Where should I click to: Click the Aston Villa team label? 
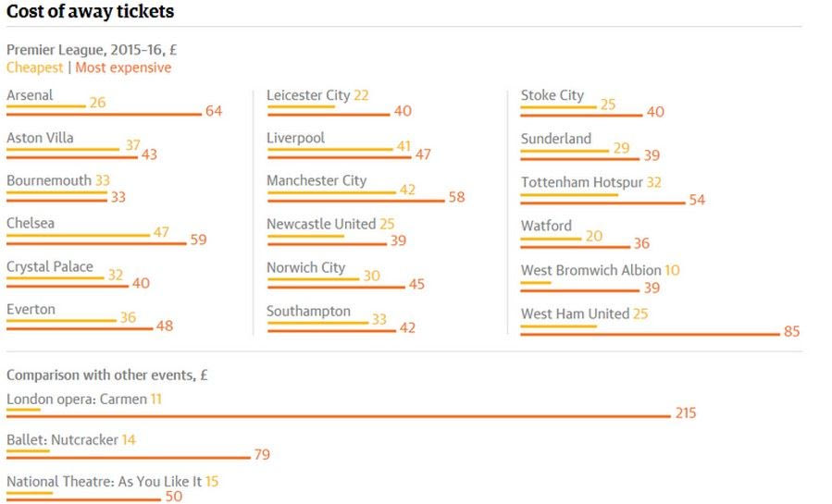click(40, 138)
